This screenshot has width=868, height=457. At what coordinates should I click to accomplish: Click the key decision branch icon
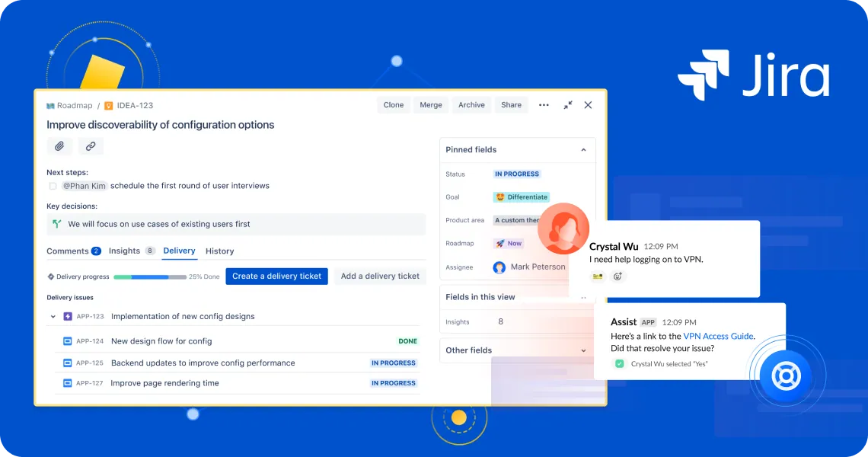pos(56,224)
